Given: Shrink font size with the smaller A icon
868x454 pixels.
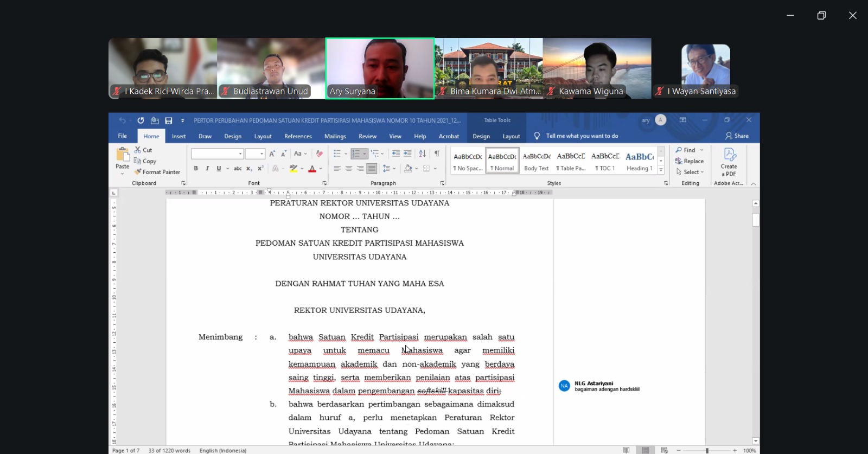Looking at the screenshot, I should (x=283, y=154).
